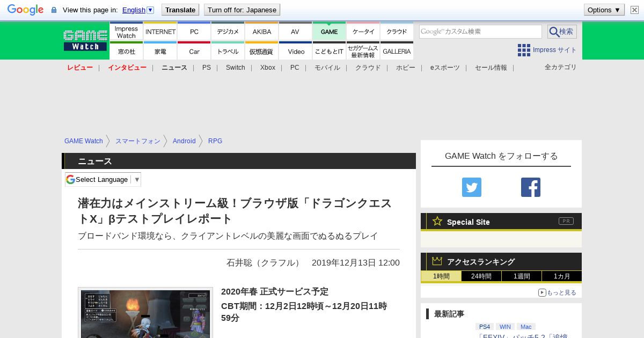Image resolution: width=644 pixels, height=338 pixels.
Task: Select the 1カ月 ranking tab
Action: (562, 276)
